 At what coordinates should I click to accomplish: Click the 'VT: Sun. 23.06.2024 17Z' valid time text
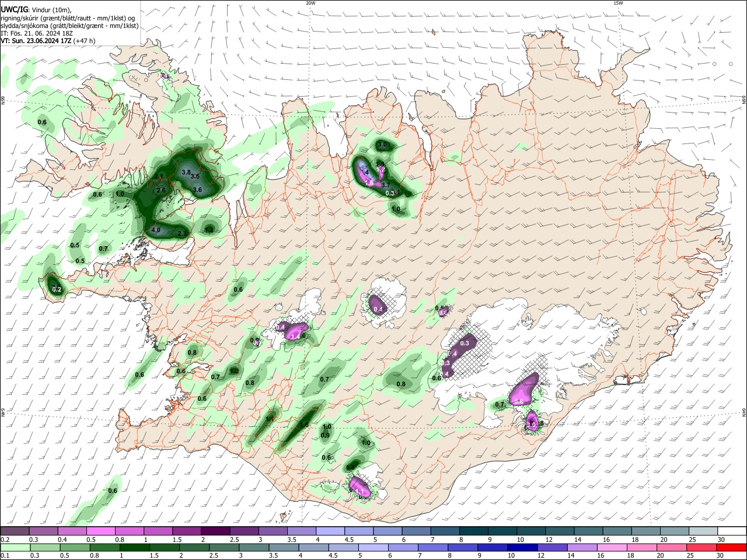click(x=36, y=41)
